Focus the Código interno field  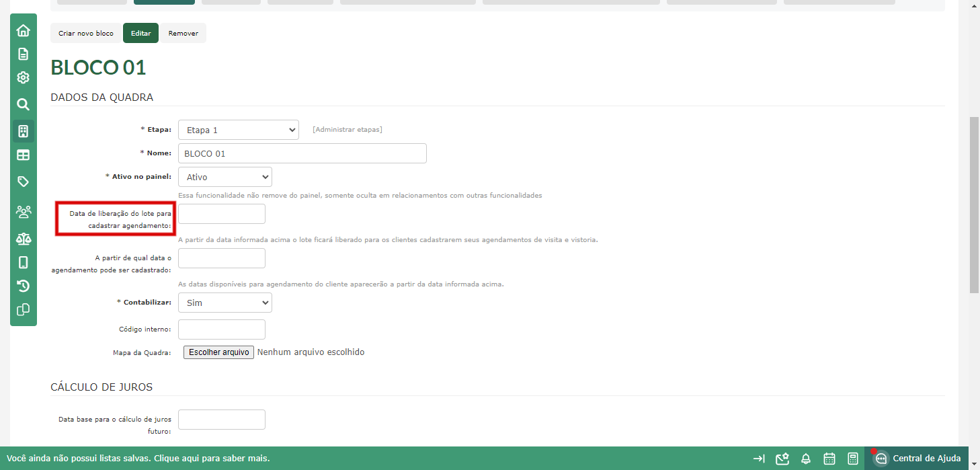(x=222, y=329)
